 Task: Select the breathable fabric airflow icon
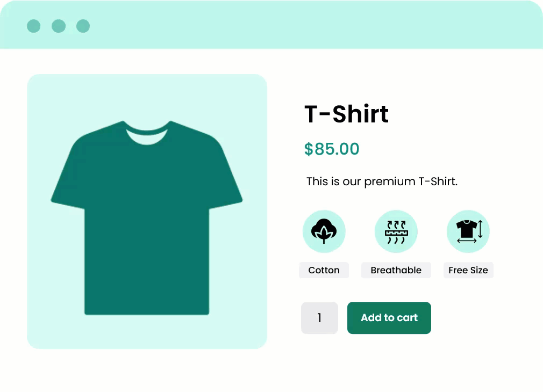tap(396, 231)
